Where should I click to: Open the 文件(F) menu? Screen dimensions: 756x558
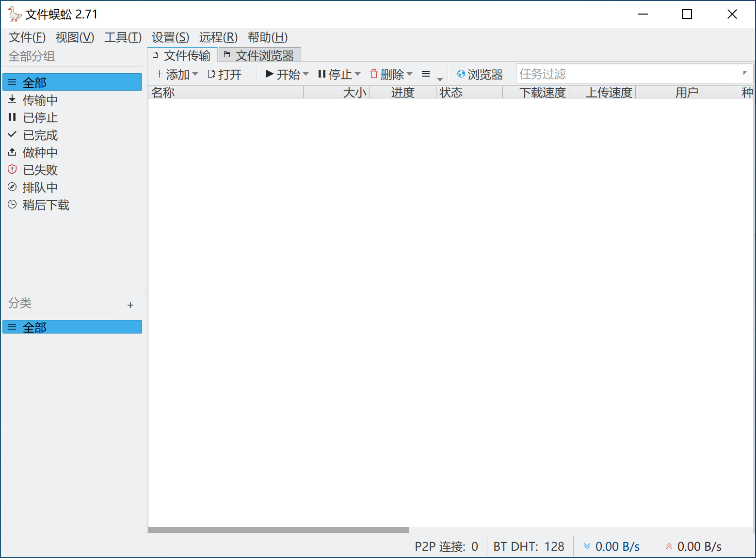click(x=27, y=37)
